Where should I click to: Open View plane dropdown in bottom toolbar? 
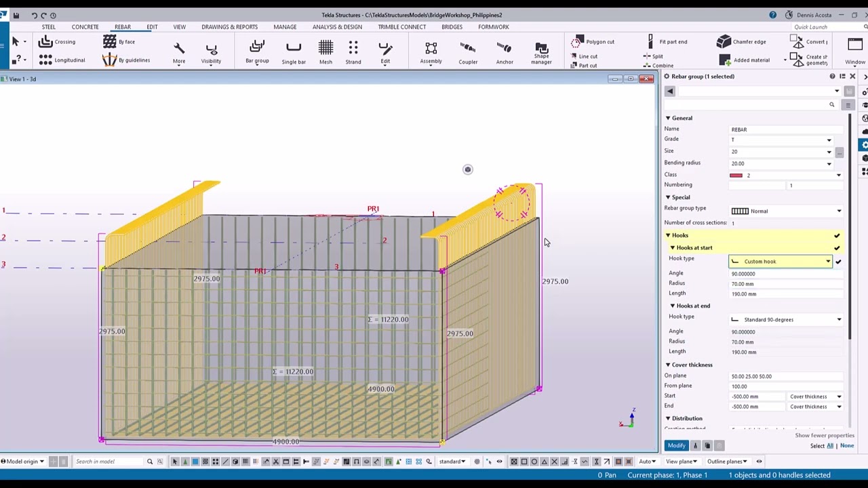pyautogui.click(x=681, y=462)
